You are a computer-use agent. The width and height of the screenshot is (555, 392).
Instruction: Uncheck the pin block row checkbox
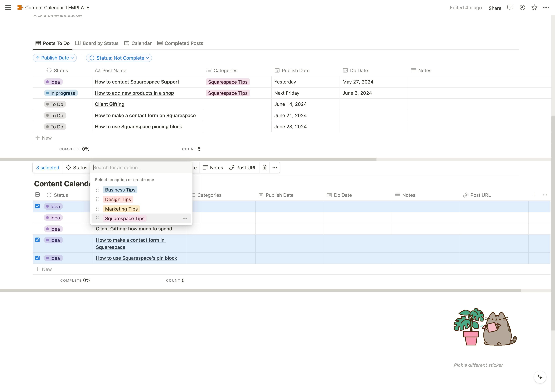coord(38,258)
